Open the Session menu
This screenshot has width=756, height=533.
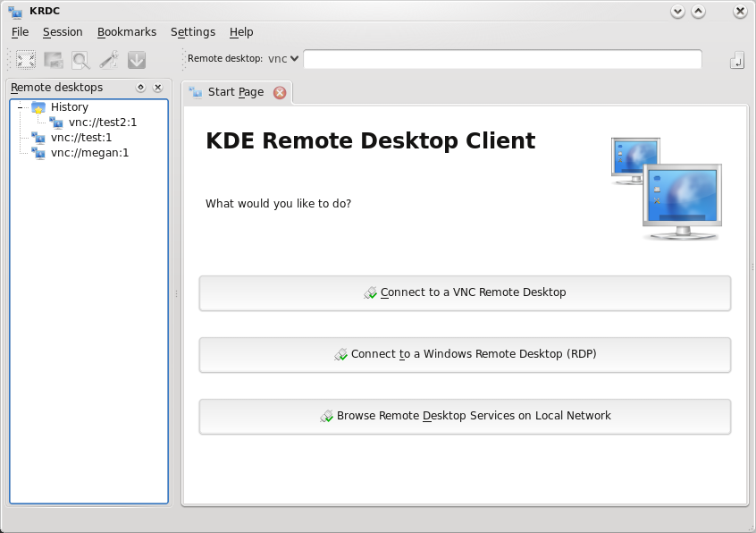tap(63, 32)
